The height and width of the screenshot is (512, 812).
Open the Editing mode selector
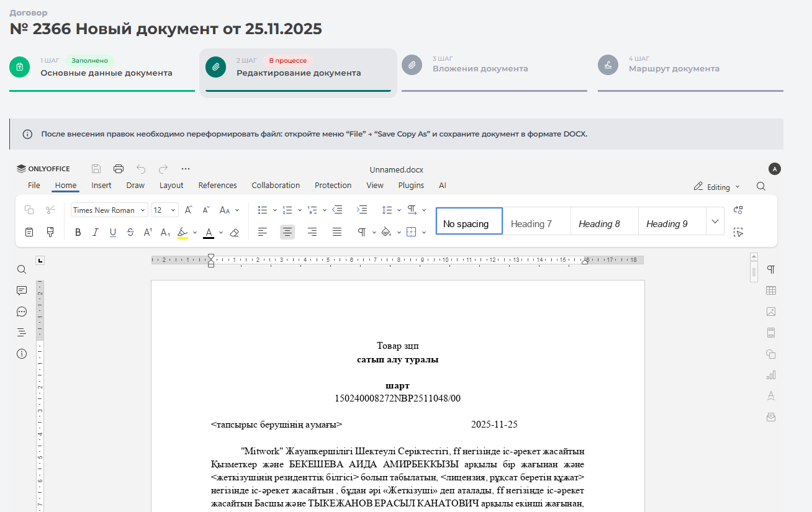pos(717,187)
